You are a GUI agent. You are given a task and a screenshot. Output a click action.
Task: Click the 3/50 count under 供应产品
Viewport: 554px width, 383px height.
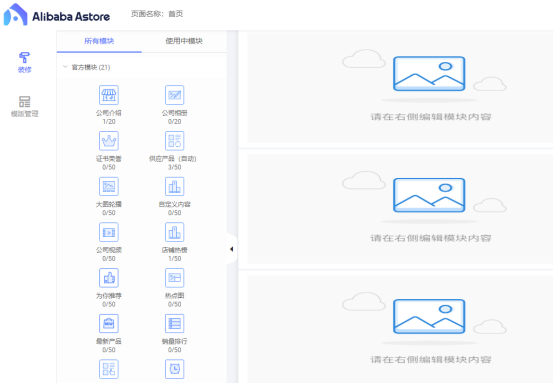coord(175,167)
